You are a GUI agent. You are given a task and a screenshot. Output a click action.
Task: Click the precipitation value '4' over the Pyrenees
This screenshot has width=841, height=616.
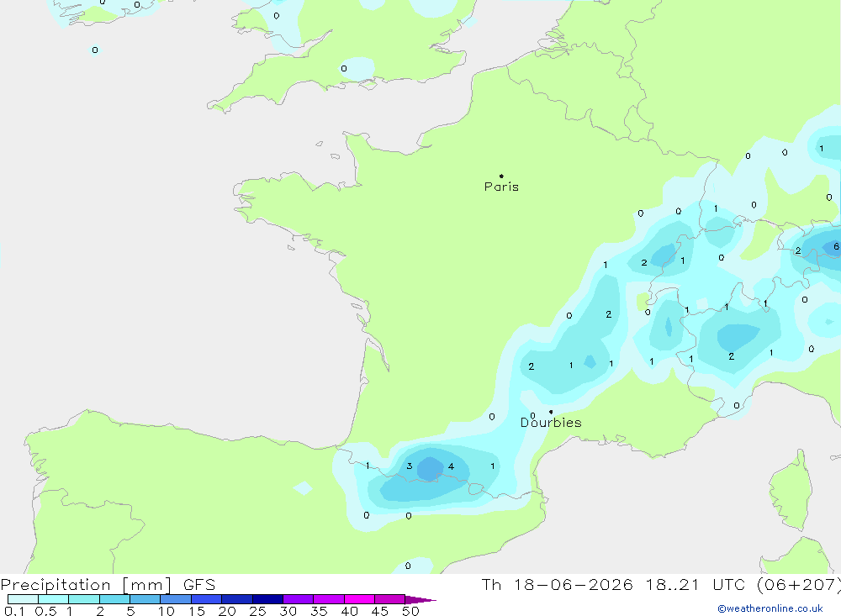(x=451, y=466)
